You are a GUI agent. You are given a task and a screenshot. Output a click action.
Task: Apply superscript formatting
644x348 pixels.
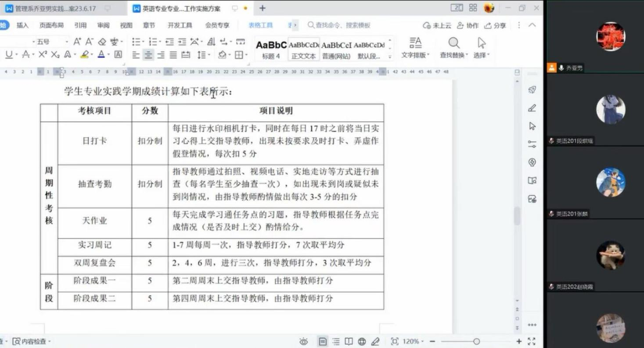click(43, 55)
